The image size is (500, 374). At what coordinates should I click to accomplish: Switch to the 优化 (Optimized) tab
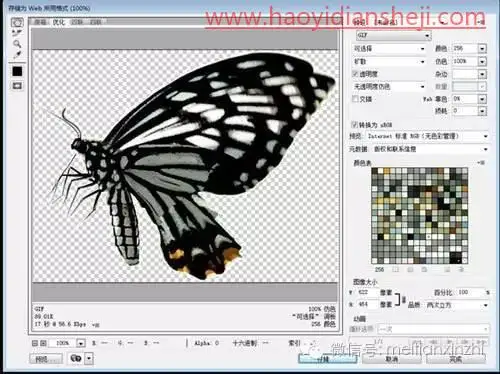[x=59, y=22]
